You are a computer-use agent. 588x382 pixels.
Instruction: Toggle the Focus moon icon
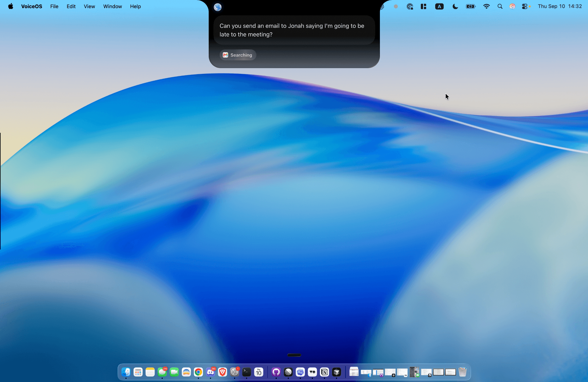pyautogui.click(x=455, y=6)
